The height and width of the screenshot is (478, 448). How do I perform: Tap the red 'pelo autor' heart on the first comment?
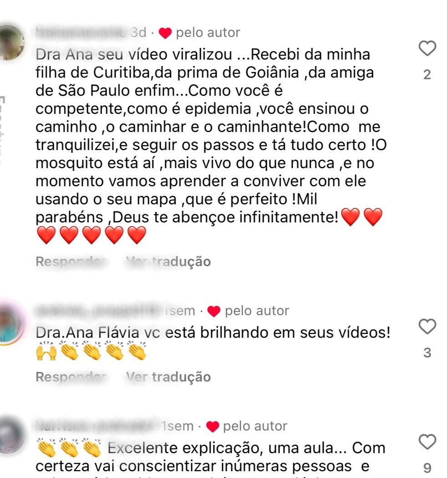click(x=165, y=33)
